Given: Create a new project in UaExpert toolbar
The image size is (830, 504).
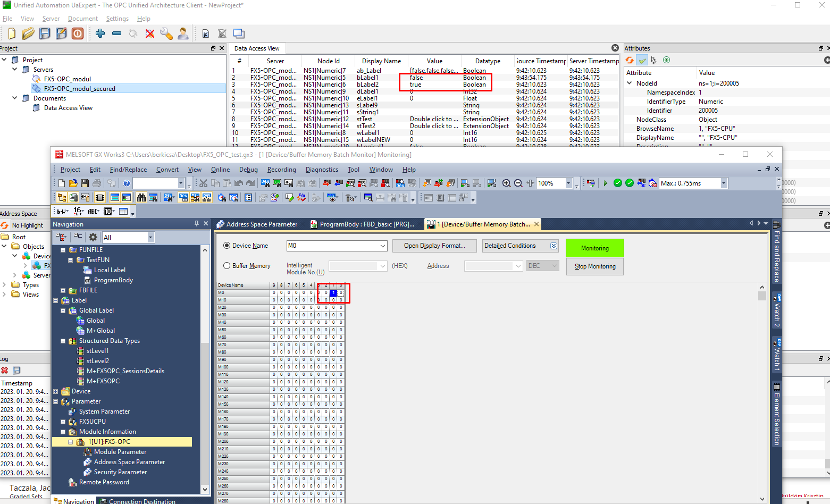Looking at the screenshot, I should [x=12, y=33].
